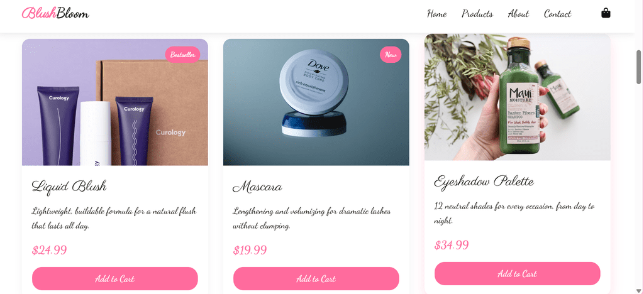Go to the Home nav link
This screenshot has height=294, width=644.
point(437,14)
